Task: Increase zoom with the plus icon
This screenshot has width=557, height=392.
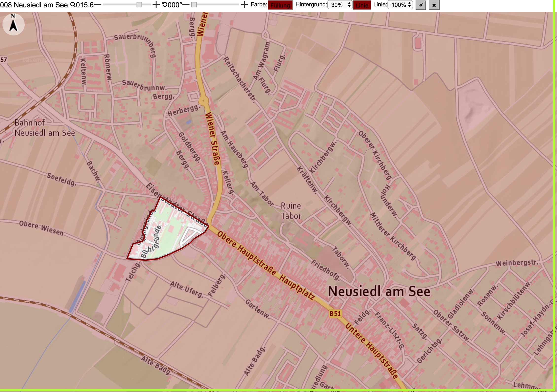Action: pos(156,5)
